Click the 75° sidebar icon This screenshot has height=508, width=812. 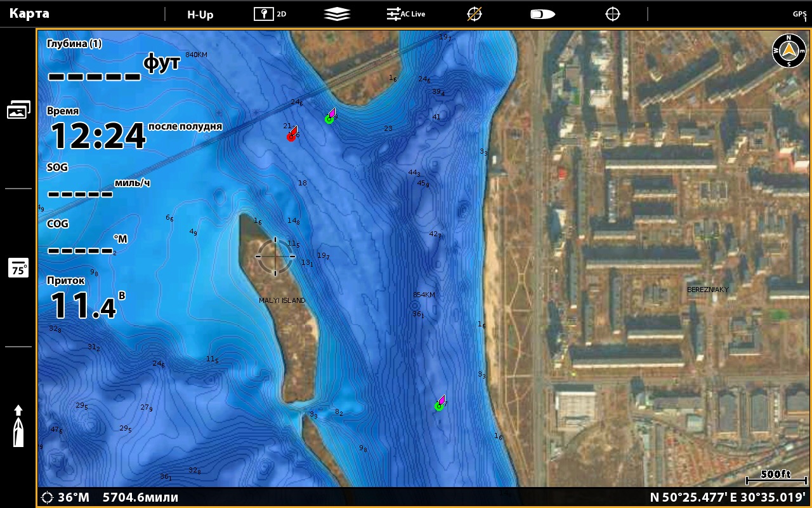[18, 268]
